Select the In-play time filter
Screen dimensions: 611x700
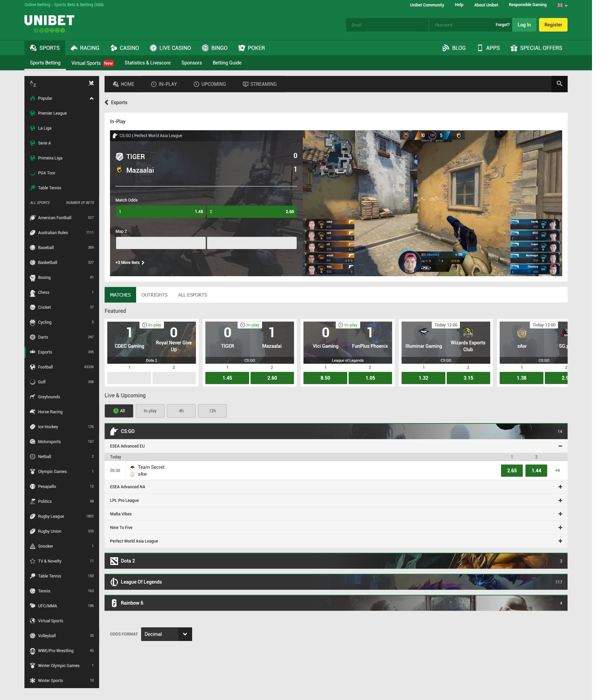pyautogui.click(x=150, y=411)
